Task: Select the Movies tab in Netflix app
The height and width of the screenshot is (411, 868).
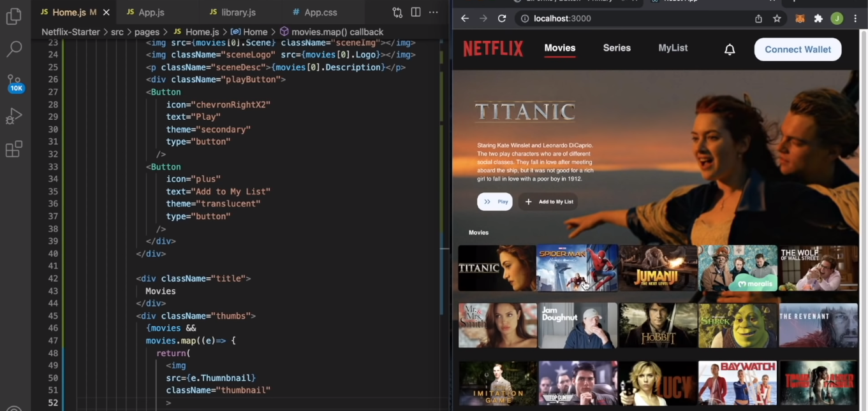Action: [560, 48]
